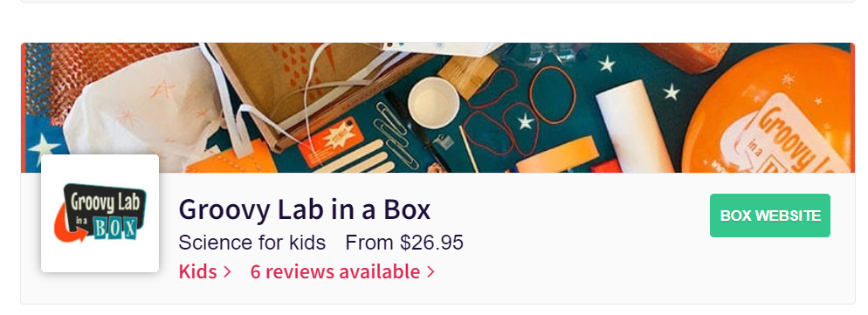
Task: Select the Groovy Lab in a Box title
Action: [x=305, y=209]
